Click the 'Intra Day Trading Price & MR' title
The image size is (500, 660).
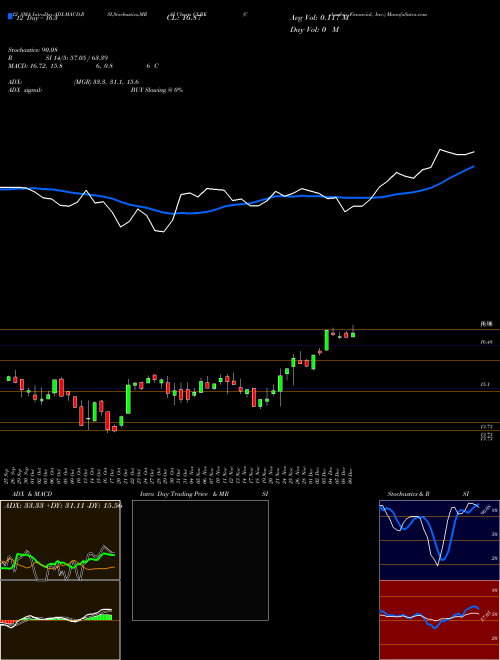[184, 494]
